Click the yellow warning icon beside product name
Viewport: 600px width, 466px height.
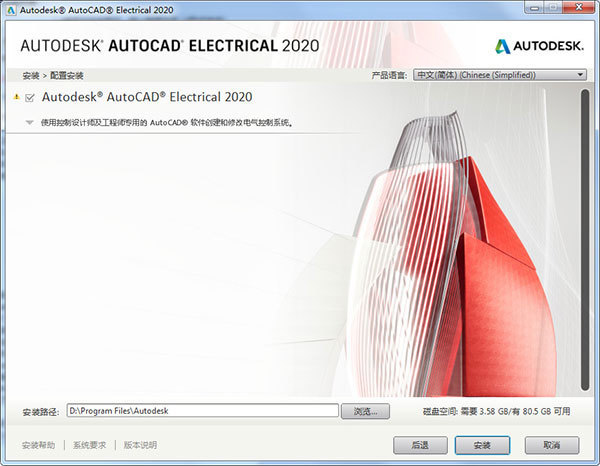click(x=16, y=97)
